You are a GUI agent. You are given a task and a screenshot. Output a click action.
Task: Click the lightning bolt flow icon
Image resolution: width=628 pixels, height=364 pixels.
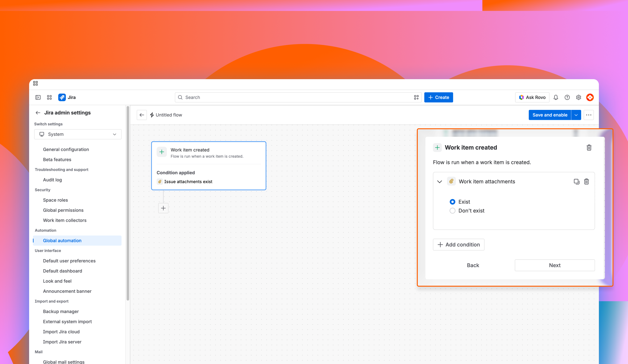click(x=152, y=115)
